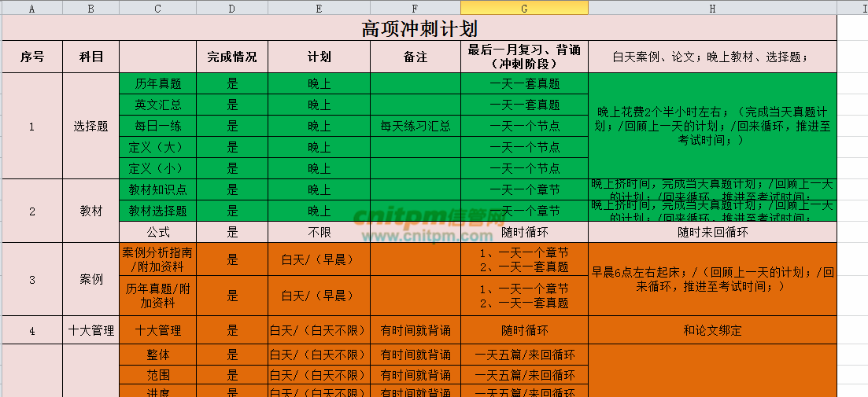Viewport: 868px width, 397px height.
Task: Select the 随时来回循环 cell
Action: 712,232
